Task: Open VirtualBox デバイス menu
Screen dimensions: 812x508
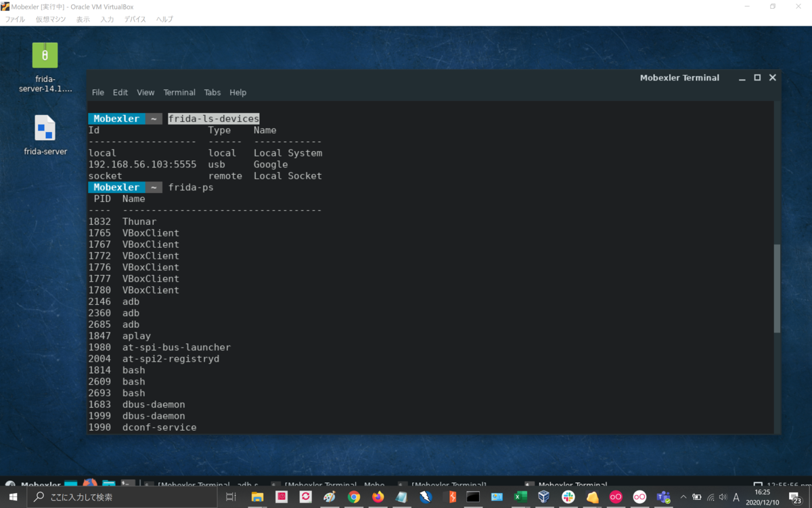Action: click(x=135, y=19)
